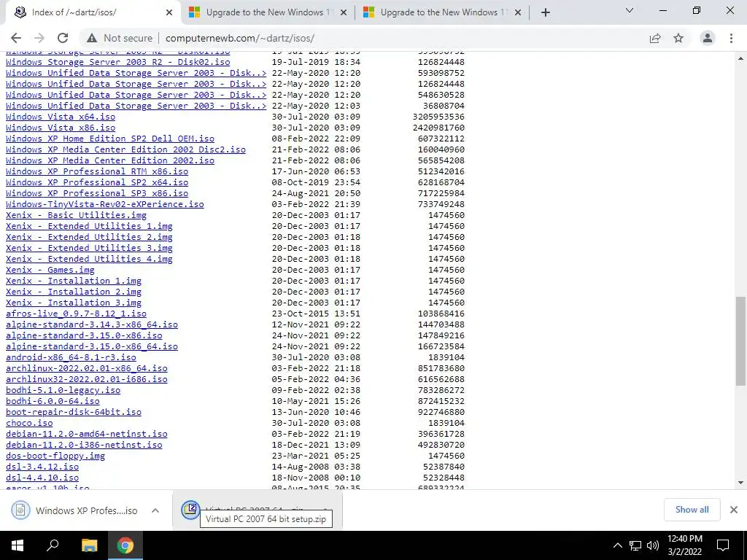The height and width of the screenshot is (560, 747).
Task: Download choco.iso
Action: point(29,424)
